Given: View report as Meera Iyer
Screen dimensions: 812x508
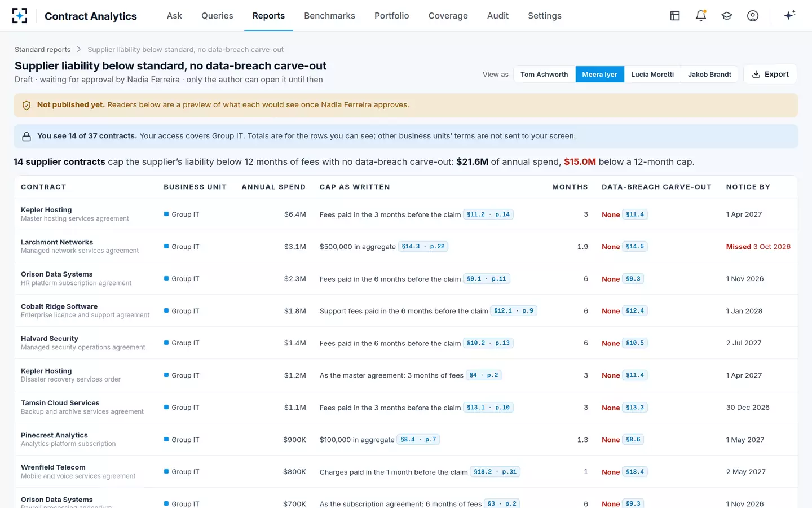Looking at the screenshot, I should pos(599,74).
